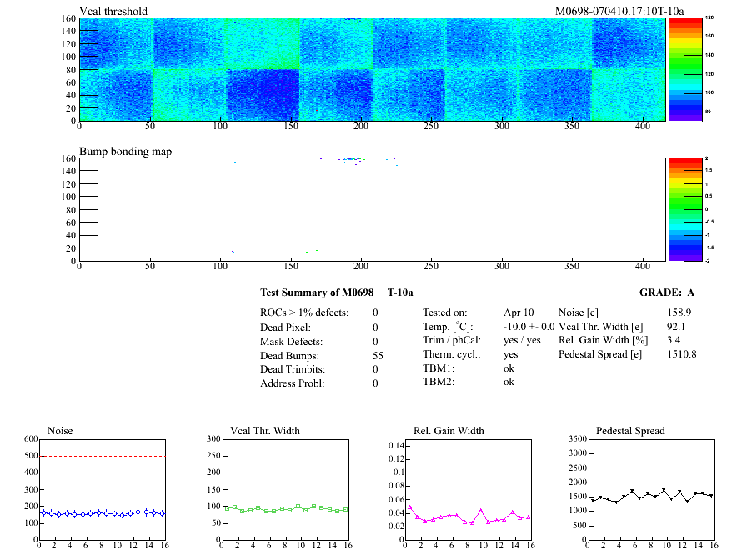Click the TBM1 status ok
This screenshot has height=560, width=747.
[509, 367]
